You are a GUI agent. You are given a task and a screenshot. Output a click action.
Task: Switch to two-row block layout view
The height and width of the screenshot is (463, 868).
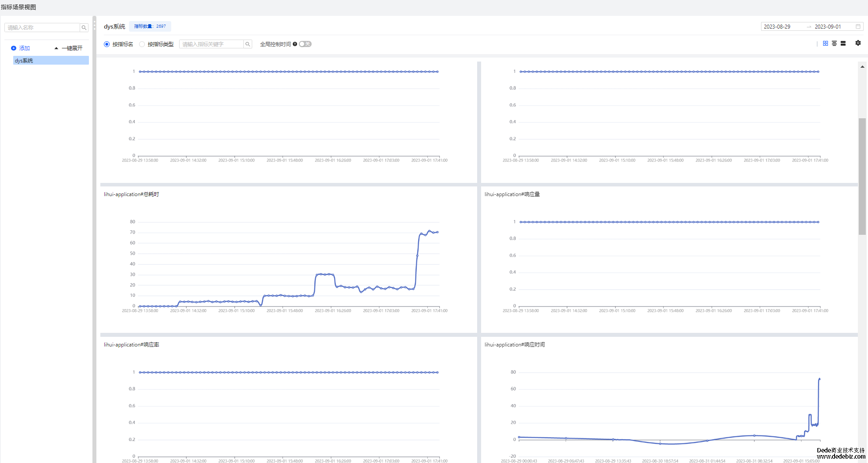(x=843, y=44)
